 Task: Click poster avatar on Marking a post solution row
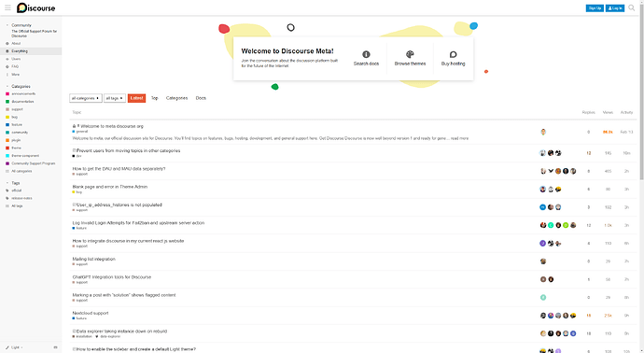[x=543, y=298]
